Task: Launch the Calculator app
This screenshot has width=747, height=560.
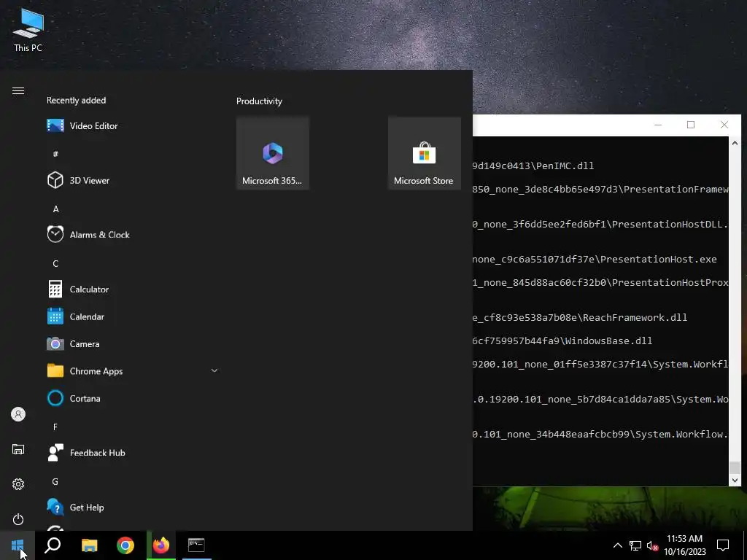Action: coord(131,289)
